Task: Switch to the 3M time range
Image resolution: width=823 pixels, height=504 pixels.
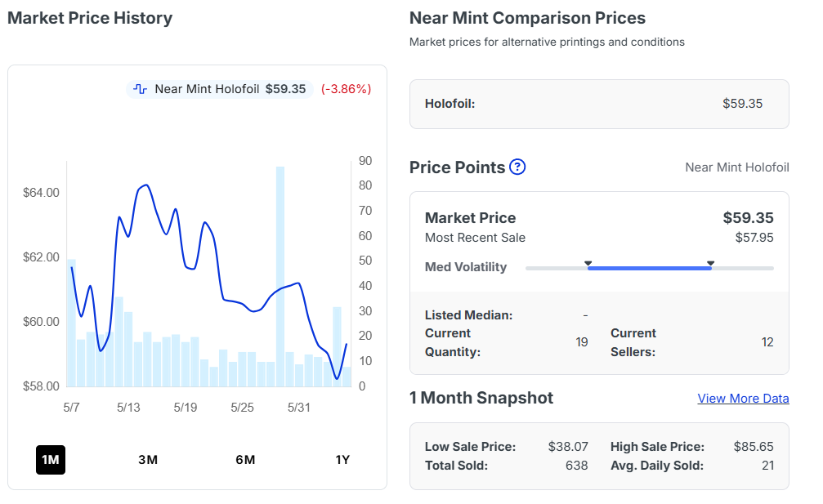Action: (x=148, y=460)
